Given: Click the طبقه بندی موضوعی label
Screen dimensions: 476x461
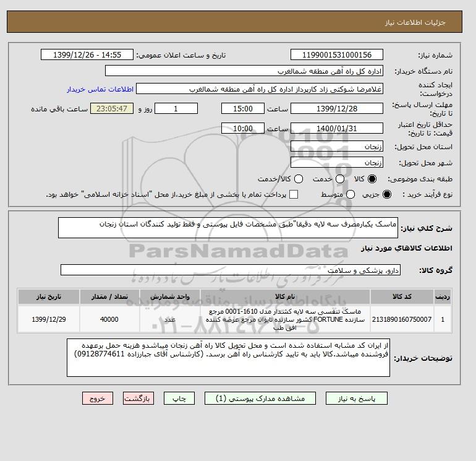Looking at the screenshot, I should coord(420,179).
